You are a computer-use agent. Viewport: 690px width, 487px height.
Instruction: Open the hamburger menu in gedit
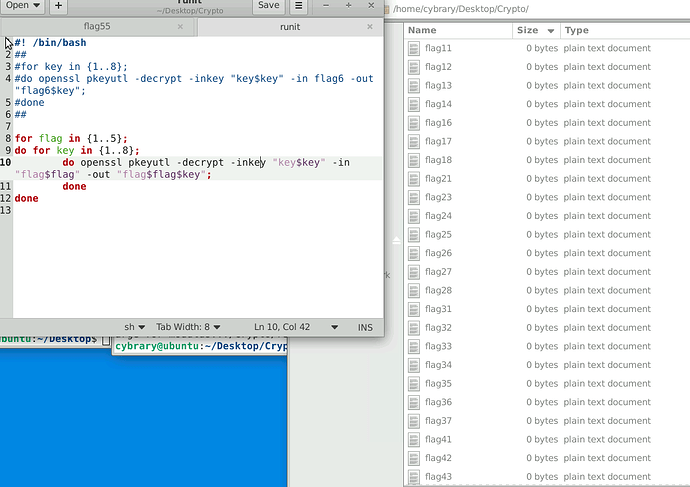pos(298,6)
